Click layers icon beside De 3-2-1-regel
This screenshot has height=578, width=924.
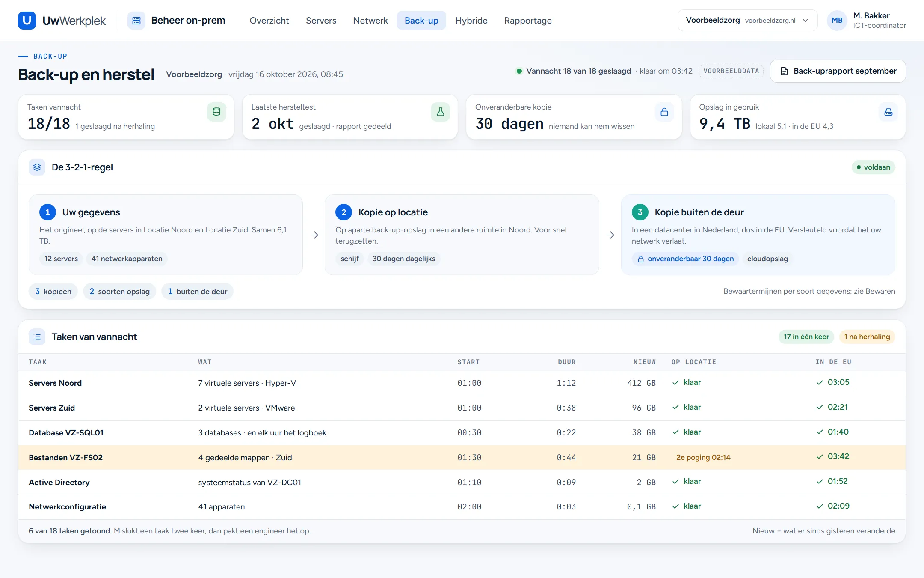(37, 167)
